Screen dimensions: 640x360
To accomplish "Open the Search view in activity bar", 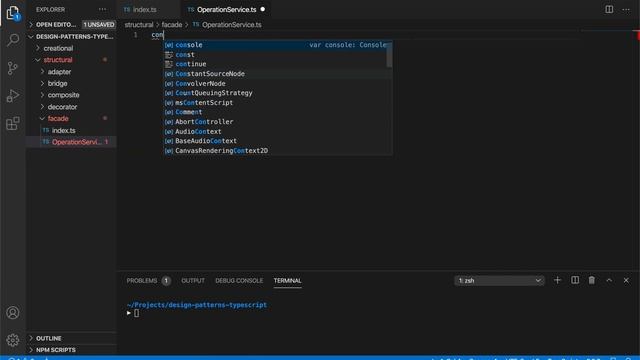I will (x=13, y=40).
